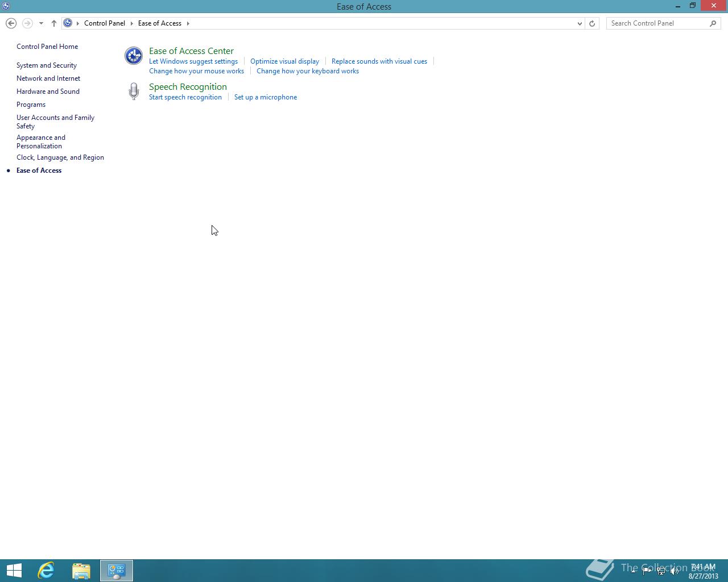Viewport: 728px width, 582px height.
Task: Select Ease of Access in the breadcrumb
Action: pos(160,23)
